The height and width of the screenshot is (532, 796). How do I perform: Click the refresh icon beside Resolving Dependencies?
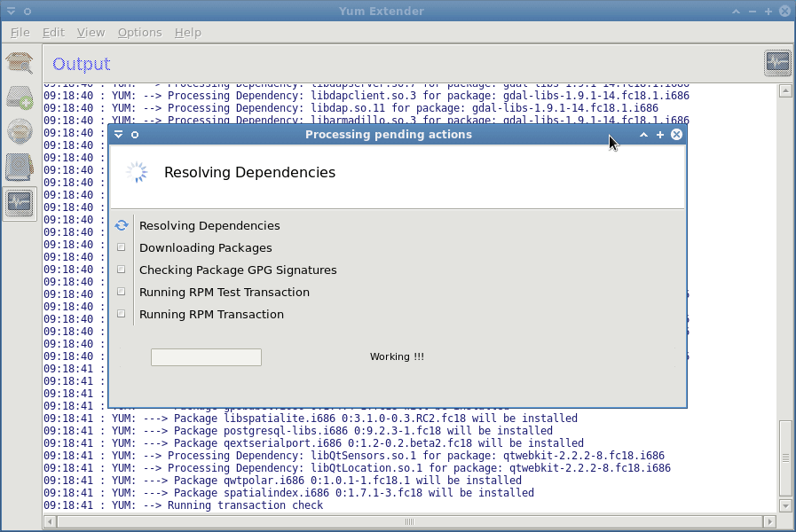(122, 225)
